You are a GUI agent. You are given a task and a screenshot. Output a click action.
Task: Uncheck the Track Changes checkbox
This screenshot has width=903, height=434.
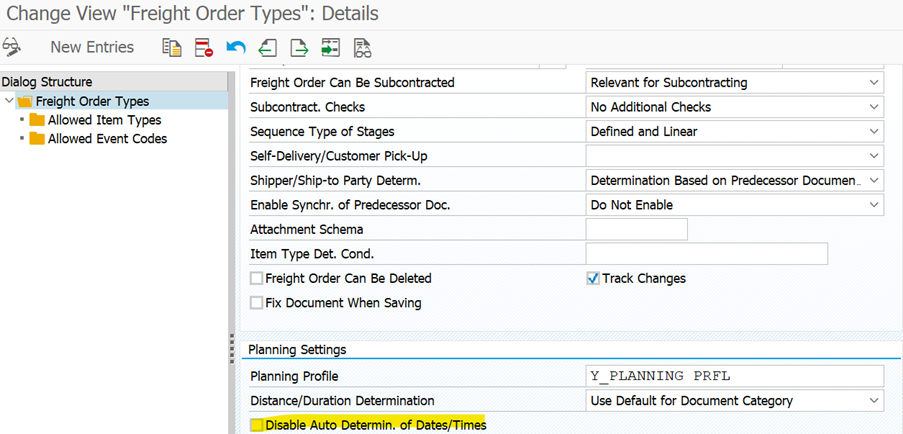[593, 279]
